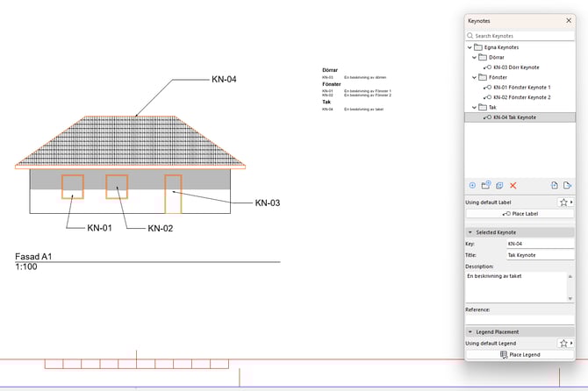
Task: Collapse the Selected Keynote section
Action: coord(470,231)
